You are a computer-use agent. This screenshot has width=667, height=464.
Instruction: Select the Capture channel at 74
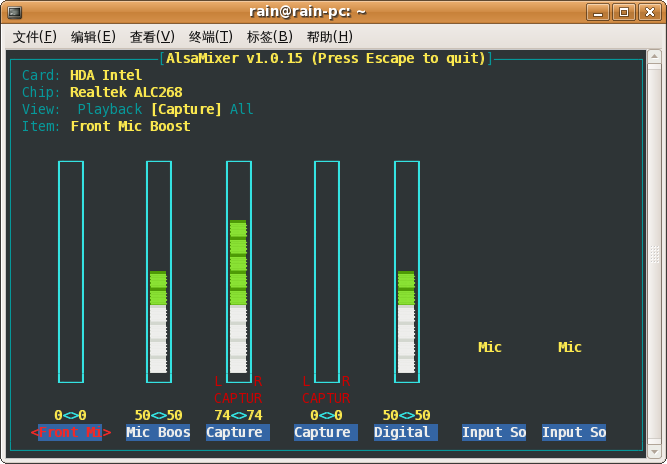coord(238,432)
